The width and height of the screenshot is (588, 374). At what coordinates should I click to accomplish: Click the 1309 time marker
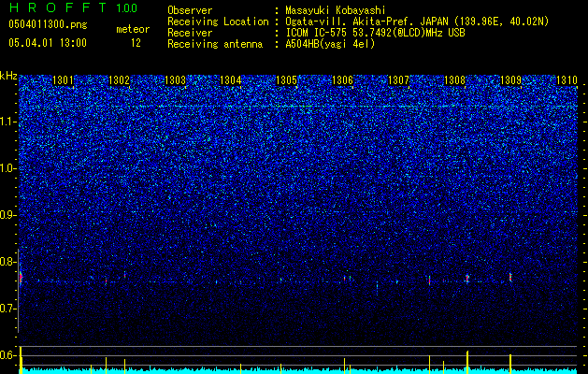tap(510, 80)
